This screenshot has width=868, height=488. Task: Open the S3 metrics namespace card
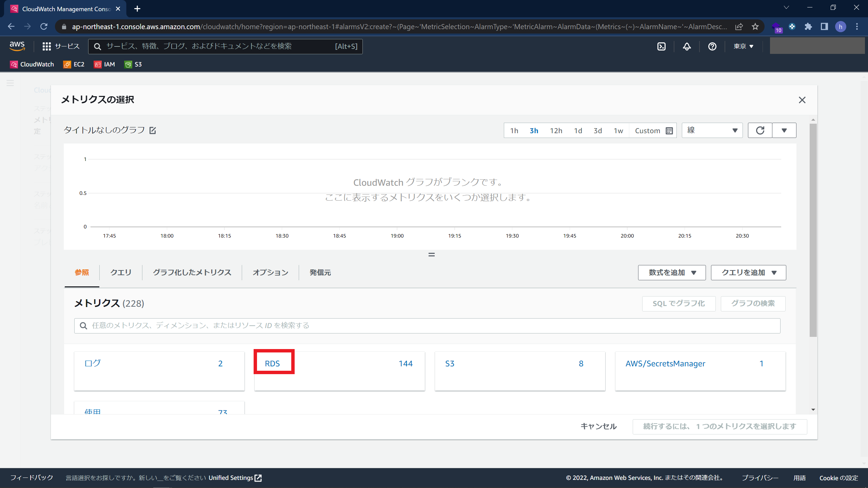[450, 364]
